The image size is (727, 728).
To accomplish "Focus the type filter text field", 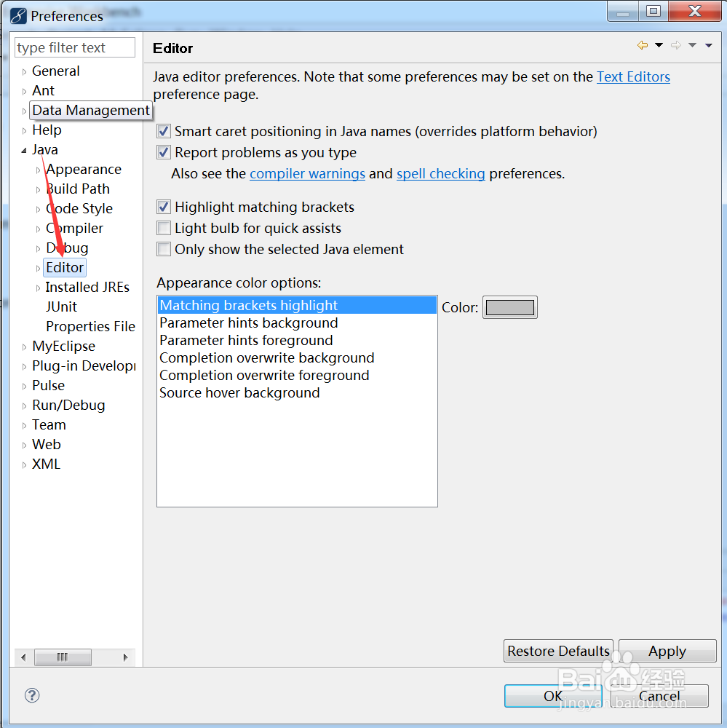I will [x=75, y=47].
